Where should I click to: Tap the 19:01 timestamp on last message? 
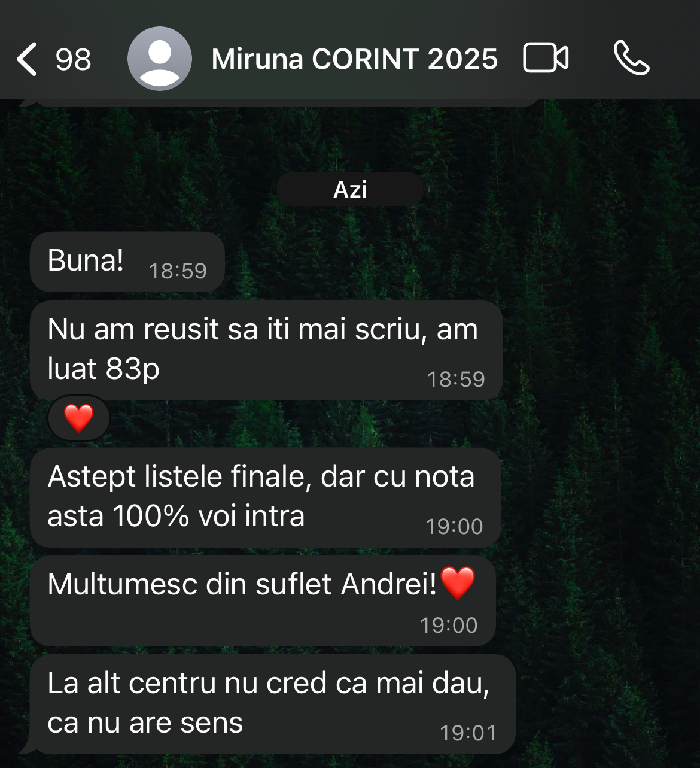[468, 733]
